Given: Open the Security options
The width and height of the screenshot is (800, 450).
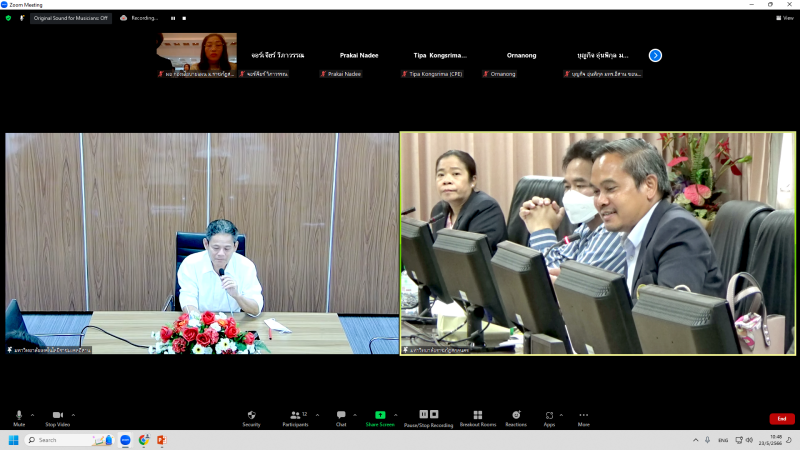Looking at the screenshot, I should click(251, 417).
